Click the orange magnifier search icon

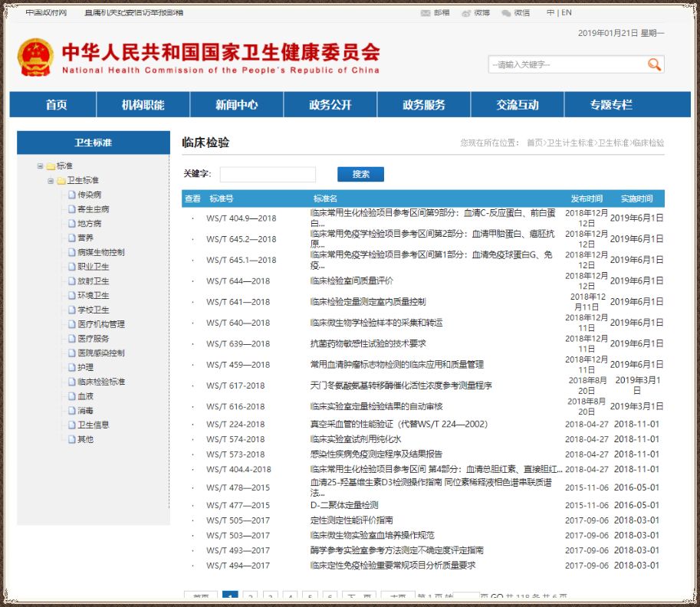654,64
